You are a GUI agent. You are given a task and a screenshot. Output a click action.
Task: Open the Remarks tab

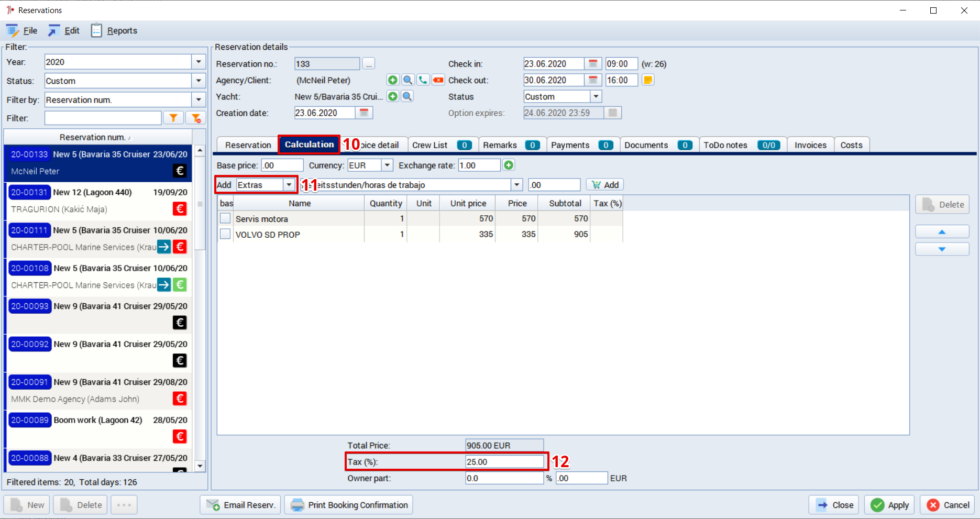point(512,145)
